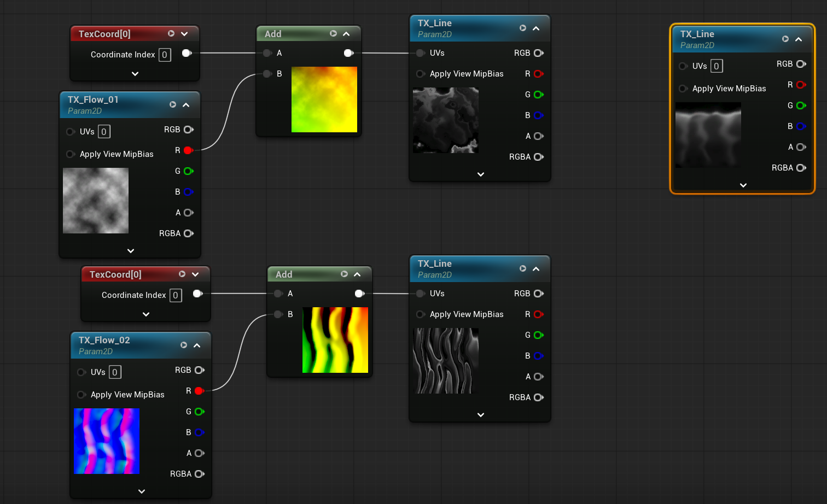Viewport: 827px width, 504px height.
Task: Click the G output pin of selected TX_Line node
Action: [x=801, y=106]
